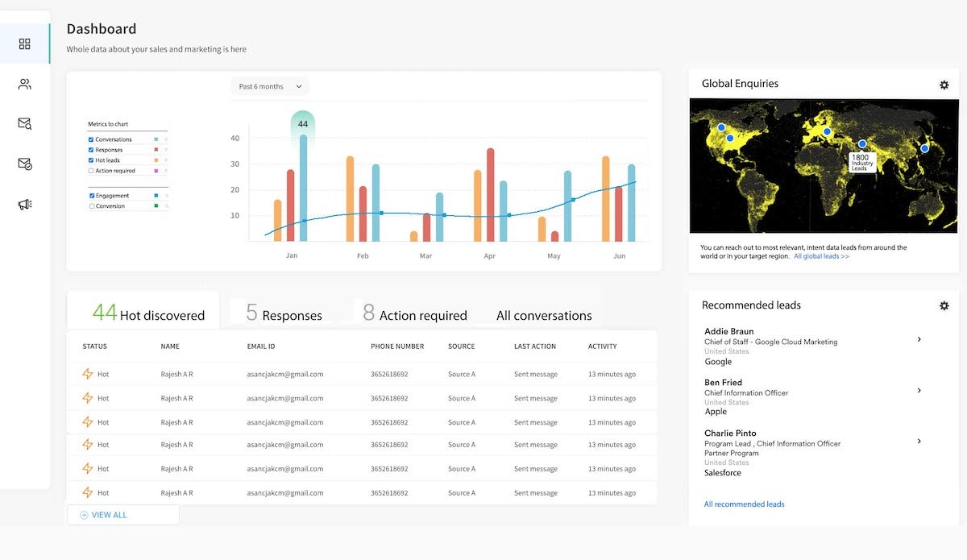Expand Charlie Pinto lead chevron
Screen dimensions: 967x560
click(x=919, y=441)
